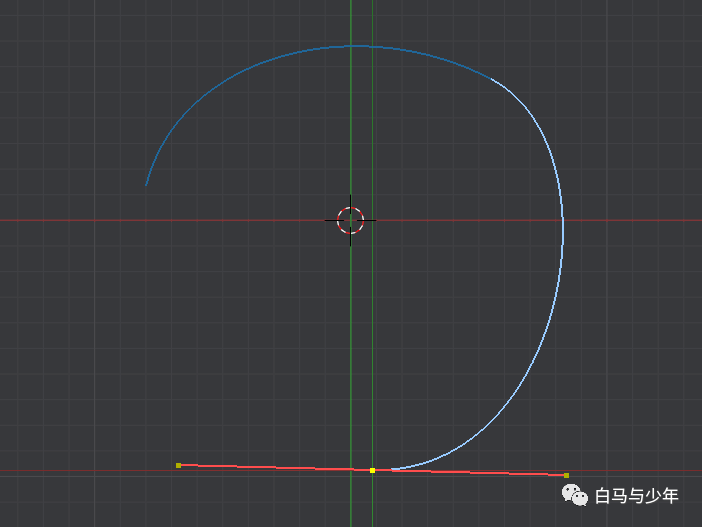Click the 3D cursor crosshair

coord(351,220)
